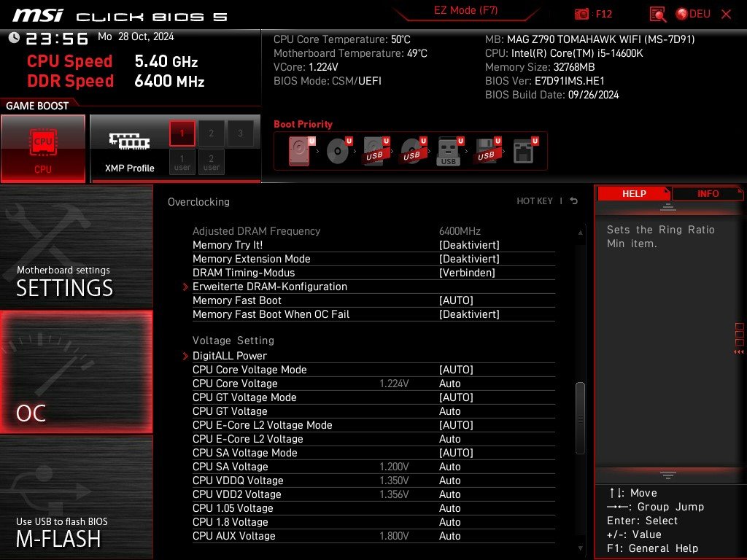The width and height of the screenshot is (747, 560).
Task: Click the settings list scrollbar thumb
Action: pos(580,418)
